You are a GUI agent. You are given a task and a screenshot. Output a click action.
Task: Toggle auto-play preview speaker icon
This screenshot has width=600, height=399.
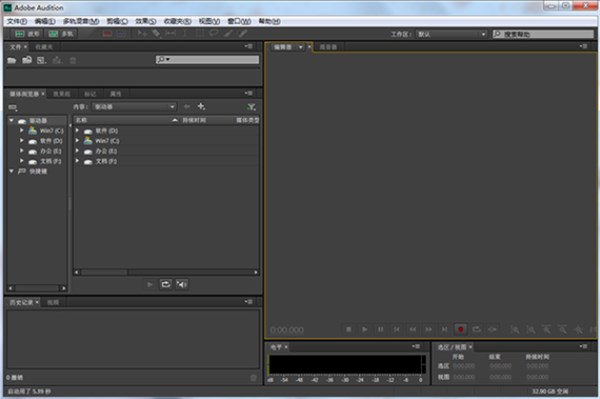coord(182,284)
